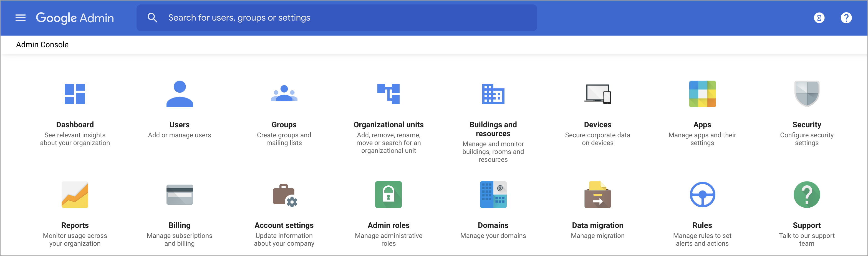Open the Billing credit card icon
This screenshot has height=256, width=868.
[x=180, y=195]
